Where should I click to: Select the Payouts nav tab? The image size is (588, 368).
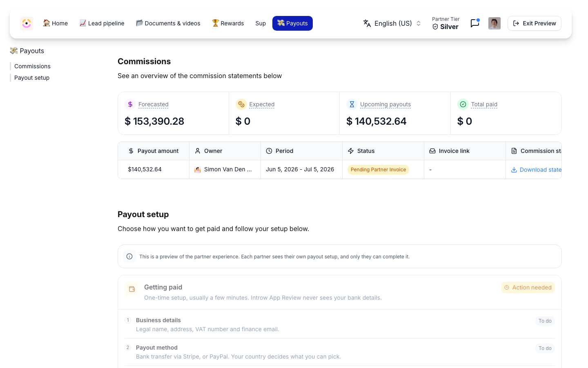pos(292,23)
